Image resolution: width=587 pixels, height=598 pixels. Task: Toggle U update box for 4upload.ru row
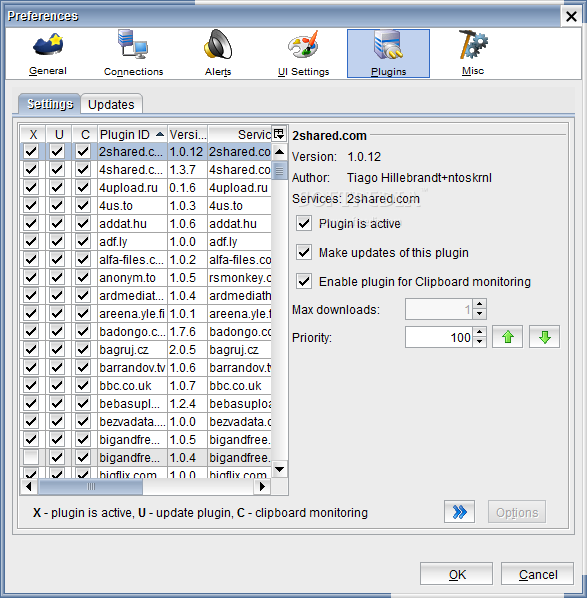(x=57, y=187)
